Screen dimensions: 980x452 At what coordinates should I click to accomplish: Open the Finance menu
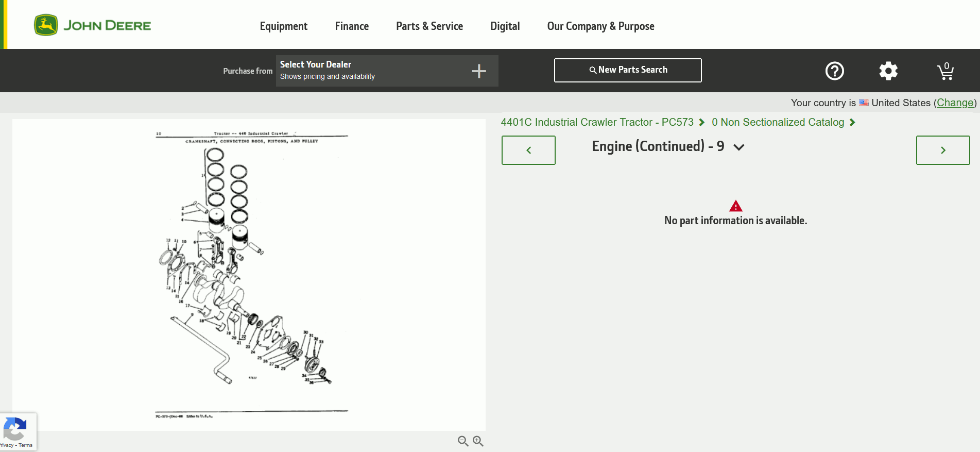click(352, 26)
